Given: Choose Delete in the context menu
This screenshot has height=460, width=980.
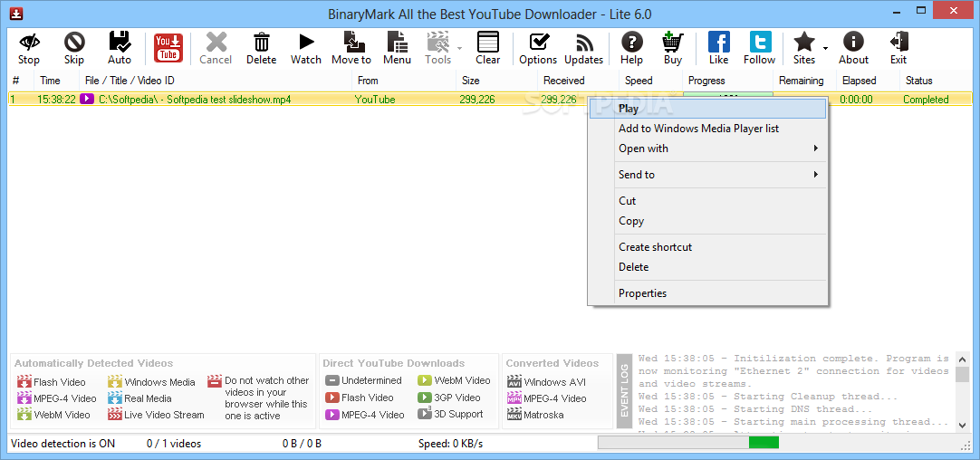Looking at the screenshot, I should pyautogui.click(x=708, y=267).
